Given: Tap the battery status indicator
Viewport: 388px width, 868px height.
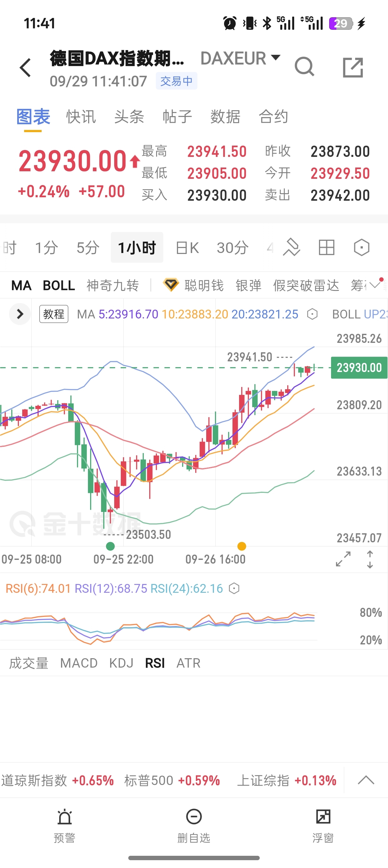Looking at the screenshot, I should coord(341,23).
